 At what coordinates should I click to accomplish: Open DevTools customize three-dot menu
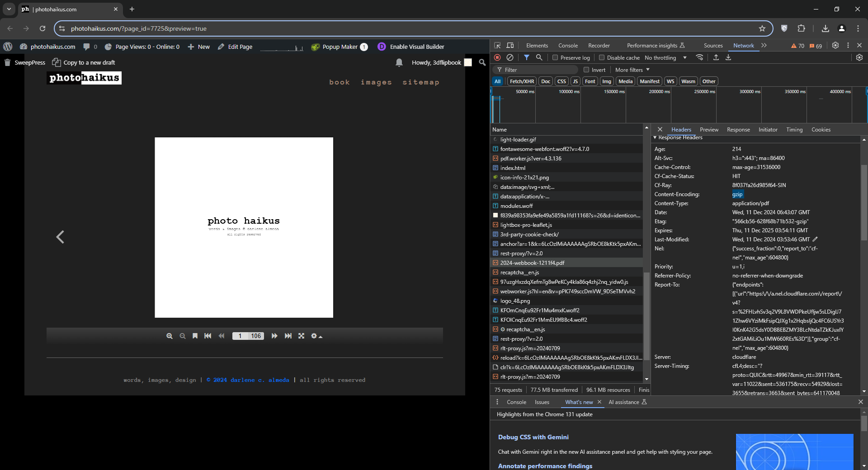click(x=848, y=45)
